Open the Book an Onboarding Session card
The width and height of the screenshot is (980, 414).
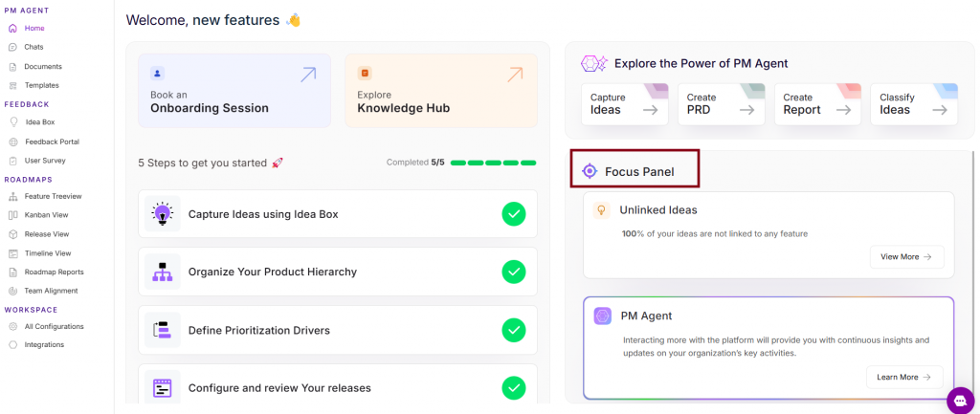234,91
